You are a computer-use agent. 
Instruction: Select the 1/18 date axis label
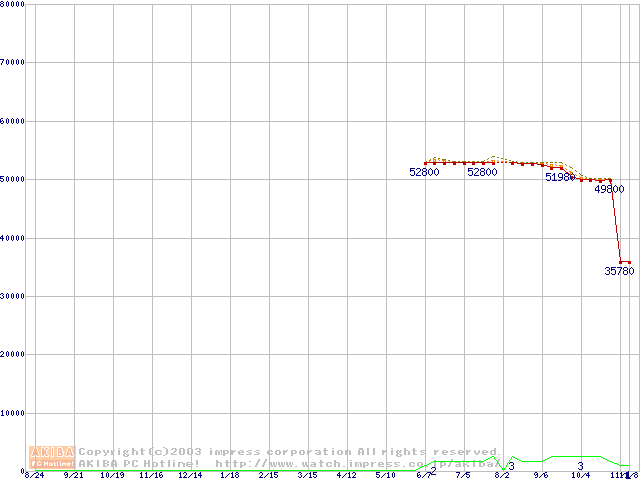[229, 476]
